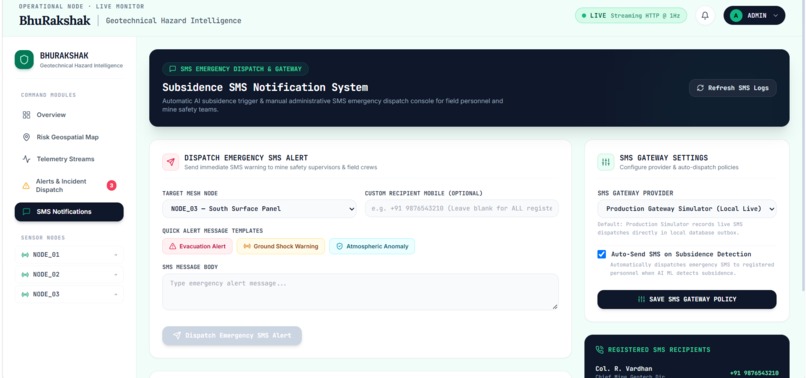The height and width of the screenshot is (378, 806).
Task: Focus the Custom Recipient Mobile field
Action: point(462,209)
